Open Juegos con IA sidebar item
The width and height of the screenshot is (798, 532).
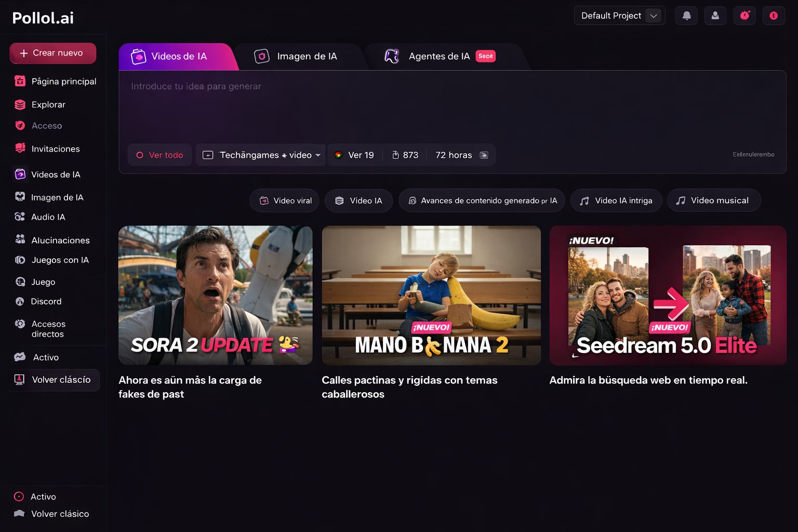point(60,260)
